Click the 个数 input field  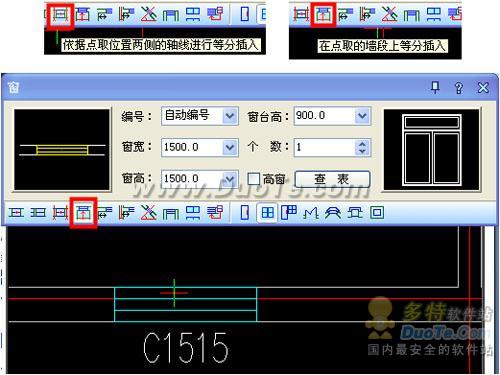(325, 147)
